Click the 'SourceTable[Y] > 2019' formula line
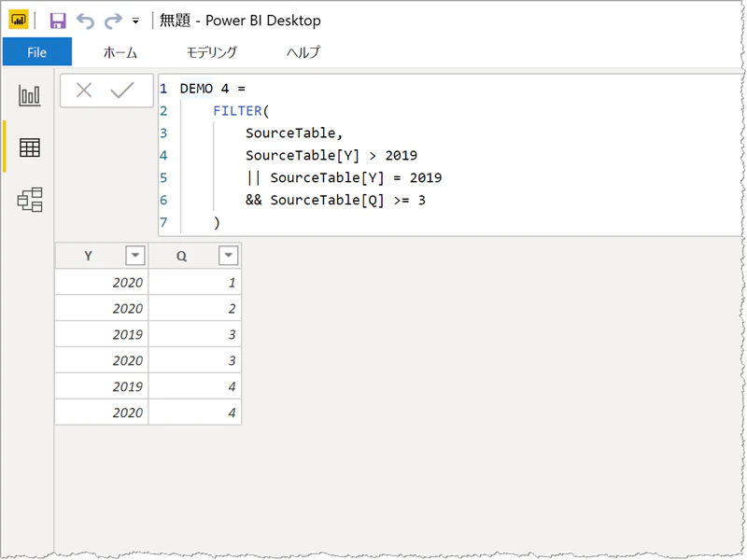Screen dimensions: 747x560 pos(331,156)
